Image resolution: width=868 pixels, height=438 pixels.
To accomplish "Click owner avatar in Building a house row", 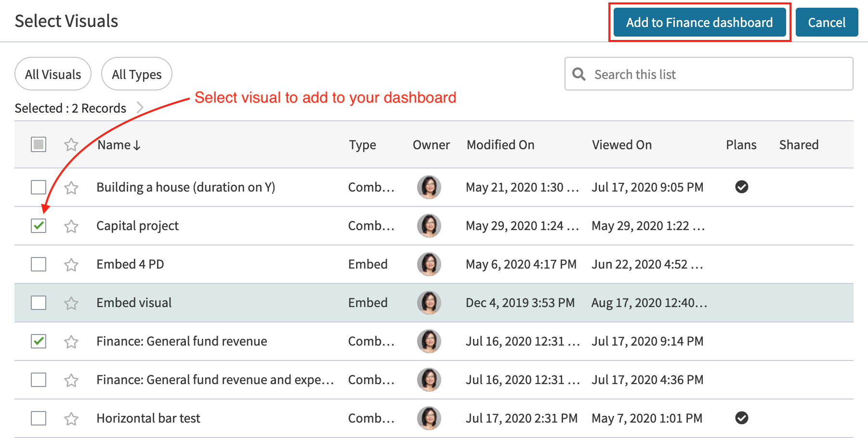I will 429,187.
